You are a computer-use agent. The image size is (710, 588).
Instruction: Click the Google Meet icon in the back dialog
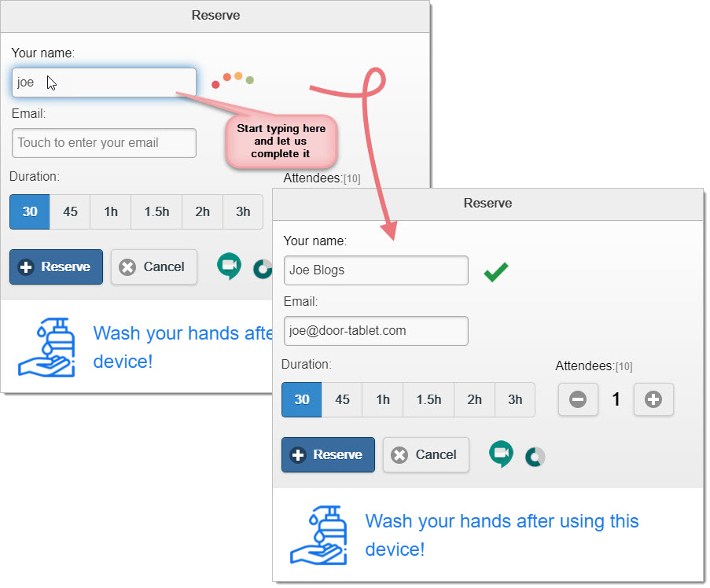pyautogui.click(x=229, y=266)
